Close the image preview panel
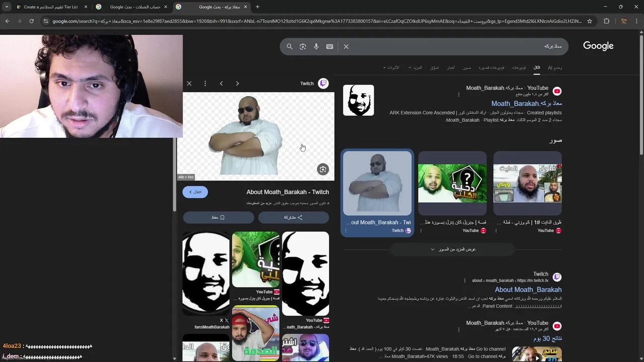The image size is (644, 362). [x=189, y=83]
